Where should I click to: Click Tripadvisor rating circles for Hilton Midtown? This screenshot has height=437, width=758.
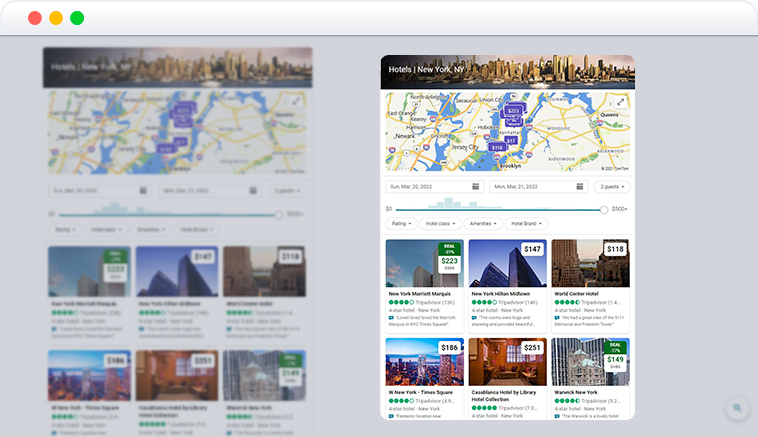coord(484,302)
